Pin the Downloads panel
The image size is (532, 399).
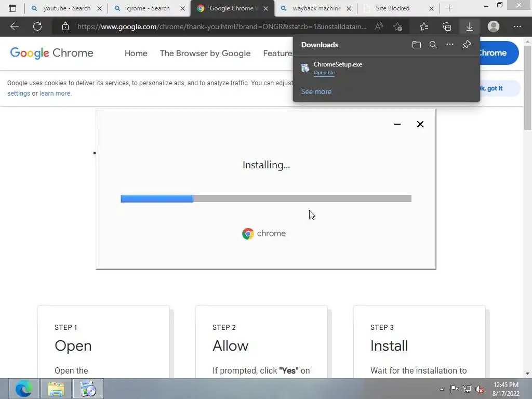pyautogui.click(x=467, y=45)
